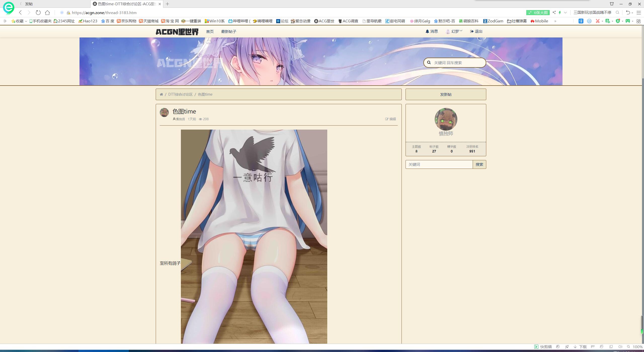Click the browser address bar URL

tap(104, 13)
